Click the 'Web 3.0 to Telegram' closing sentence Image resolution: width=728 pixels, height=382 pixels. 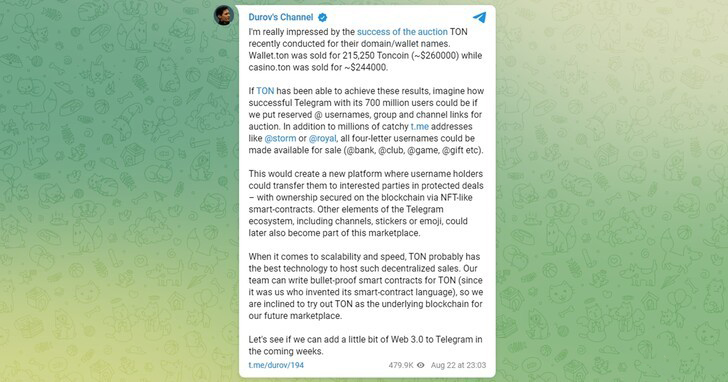[365, 345]
